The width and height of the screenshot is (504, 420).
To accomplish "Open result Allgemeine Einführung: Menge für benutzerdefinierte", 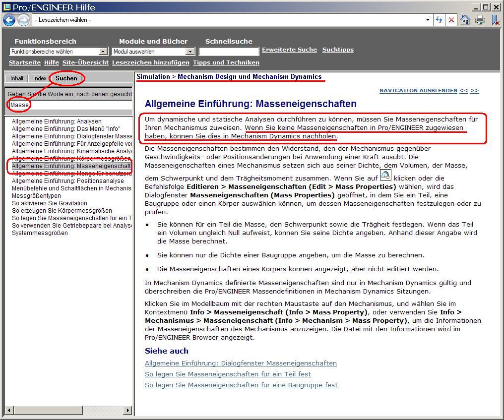I will tap(71, 173).
